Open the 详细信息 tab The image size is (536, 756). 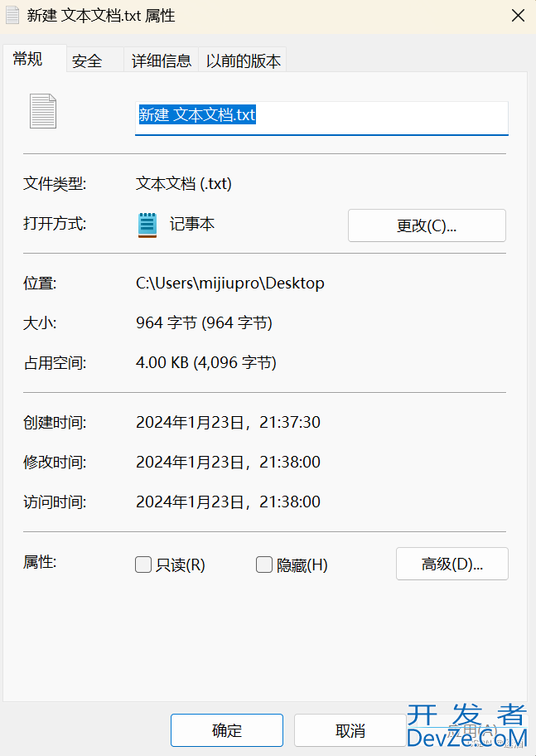click(x=161, y=61)
